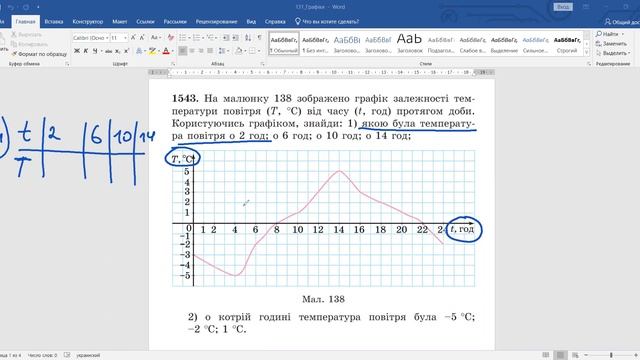Click the zoom slider in status bar

pos(611,355)
